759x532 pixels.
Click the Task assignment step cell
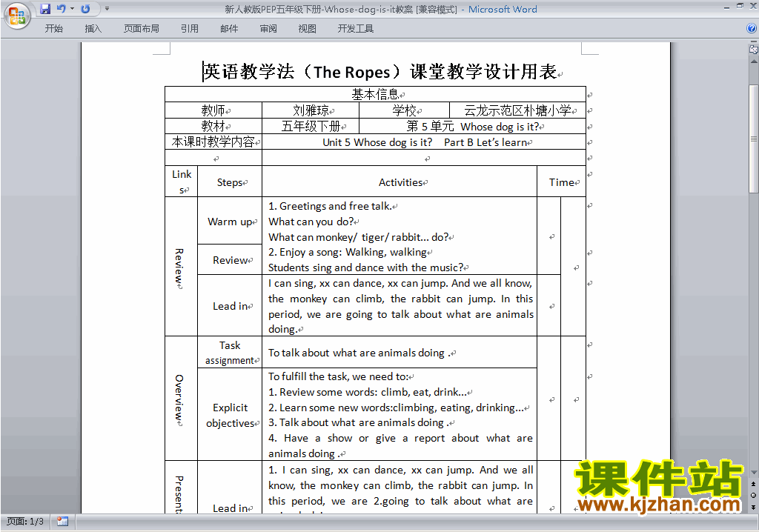230,353
